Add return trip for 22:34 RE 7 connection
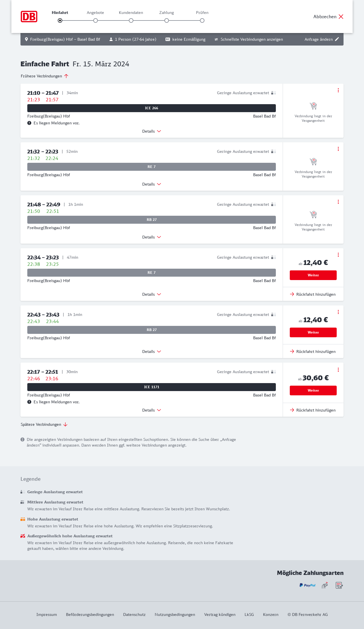Image resolution: width=364 pixels, height=629 pixels. pos(313,294)
